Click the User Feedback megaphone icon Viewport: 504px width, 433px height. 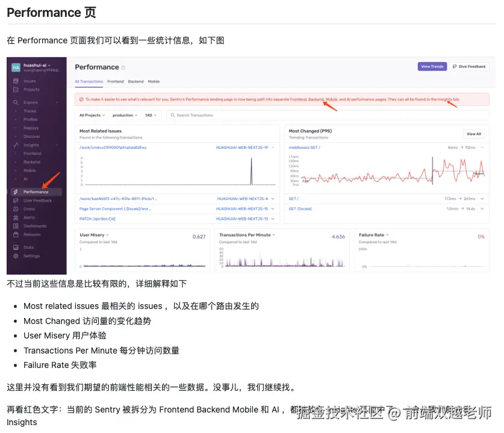pyautogui.click(x=16, y=201)
